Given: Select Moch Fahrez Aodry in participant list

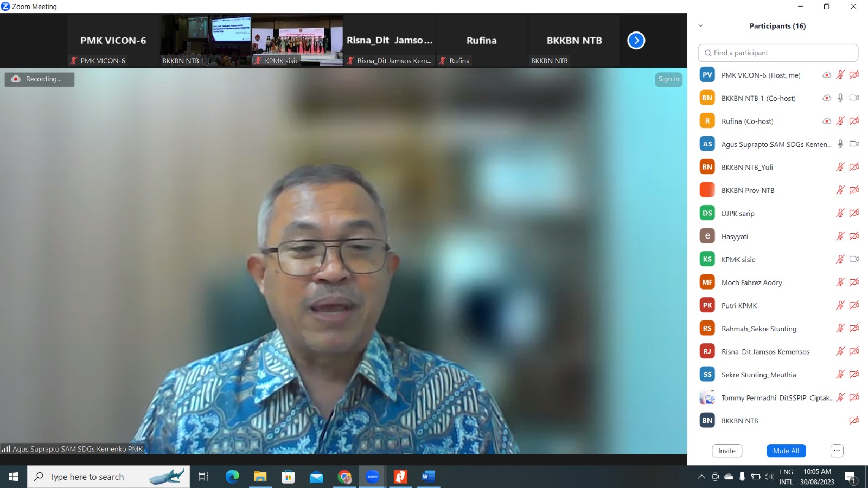Looking at the screenshot, I should 751,282.
